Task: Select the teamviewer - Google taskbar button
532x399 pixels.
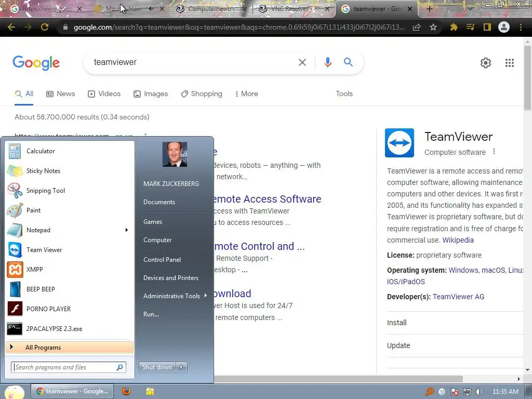Action: click(72, 391)
